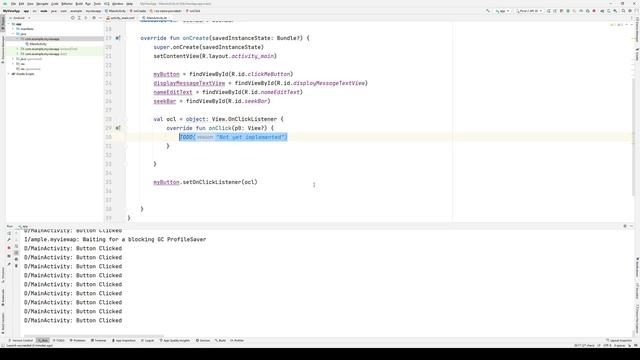Viewport: 640px width, 360px height.
Task: Collapse the app module tree node
Action: pyautogui.click(x=9, y=24)
